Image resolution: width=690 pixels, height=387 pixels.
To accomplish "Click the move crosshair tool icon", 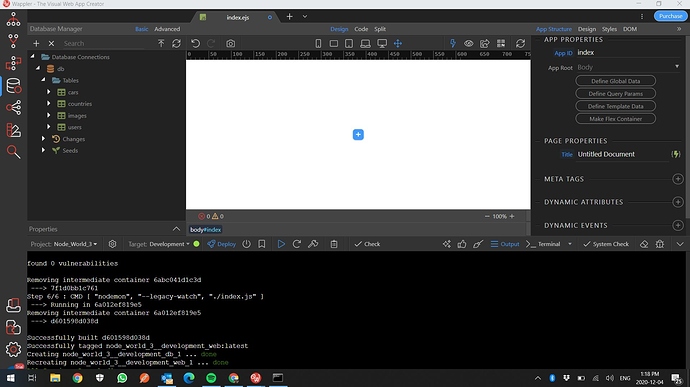I will click(398, 43).
